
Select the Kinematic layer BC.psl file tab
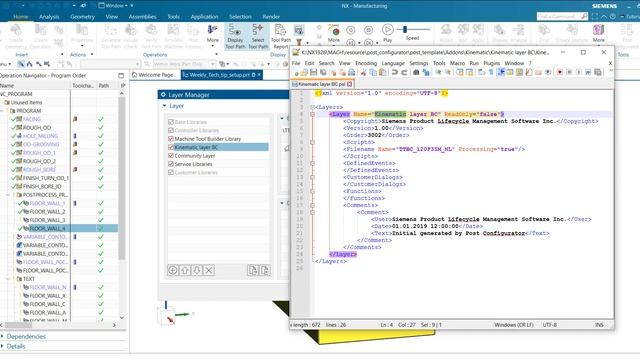[322, 84]
